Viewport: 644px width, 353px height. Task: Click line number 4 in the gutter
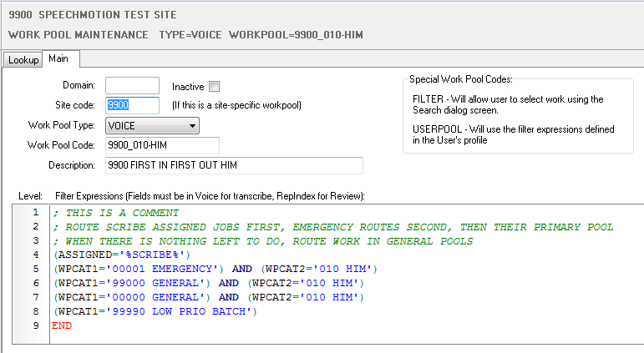[x=35, y=255]
